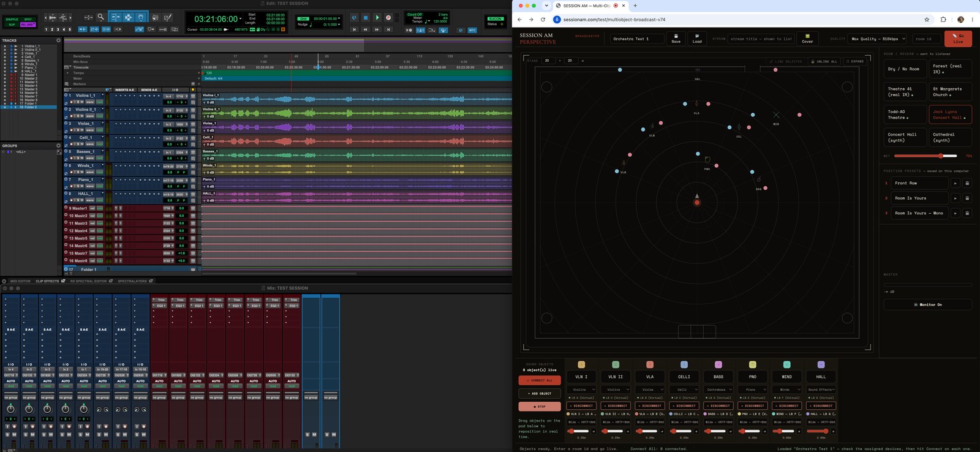Toggle Grid mode button in Pro Tools
The image size is (980, 452).
28,25
